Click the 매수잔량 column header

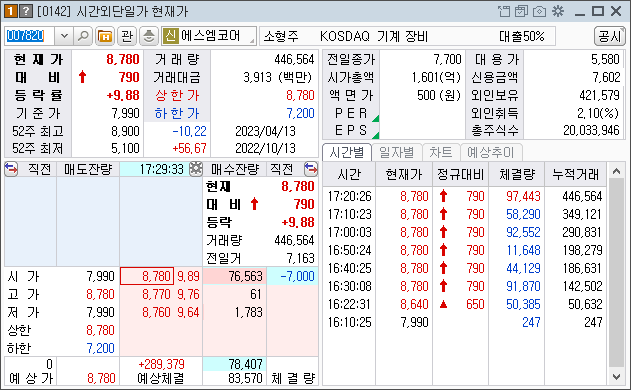click(235, 169)
